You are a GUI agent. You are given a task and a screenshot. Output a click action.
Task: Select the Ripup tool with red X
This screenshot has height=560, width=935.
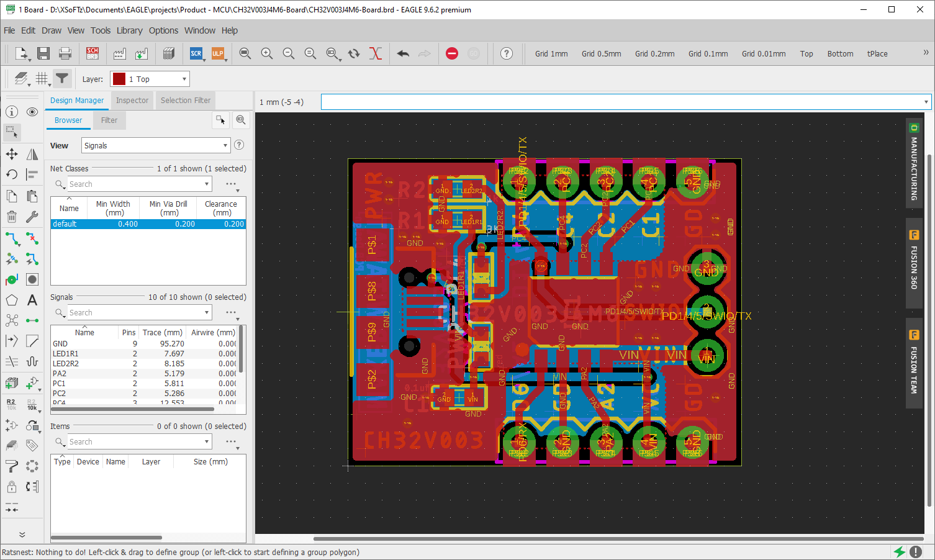32,238
